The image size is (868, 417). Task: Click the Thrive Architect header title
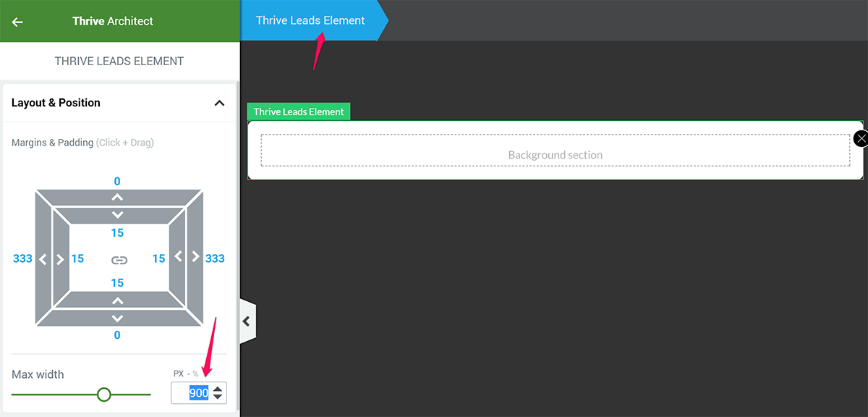113,21
